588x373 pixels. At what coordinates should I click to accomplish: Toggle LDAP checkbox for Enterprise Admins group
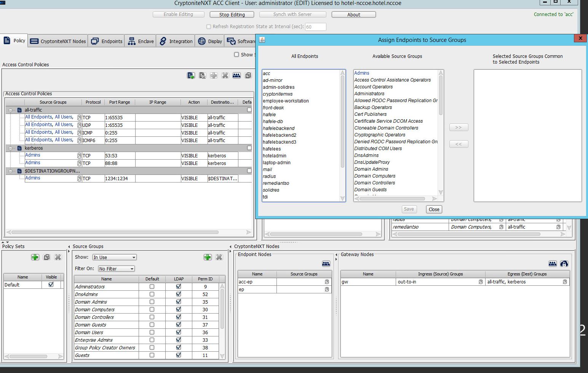(179, 340)
